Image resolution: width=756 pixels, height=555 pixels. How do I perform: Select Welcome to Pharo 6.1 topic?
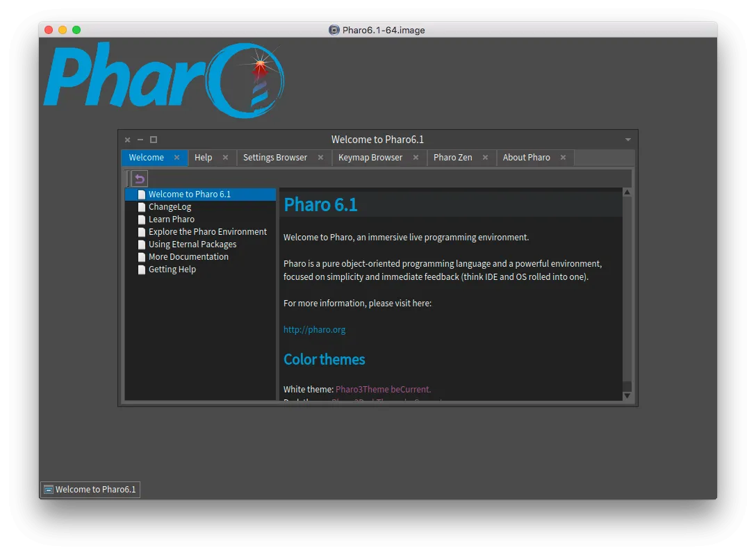pos(200,194)
